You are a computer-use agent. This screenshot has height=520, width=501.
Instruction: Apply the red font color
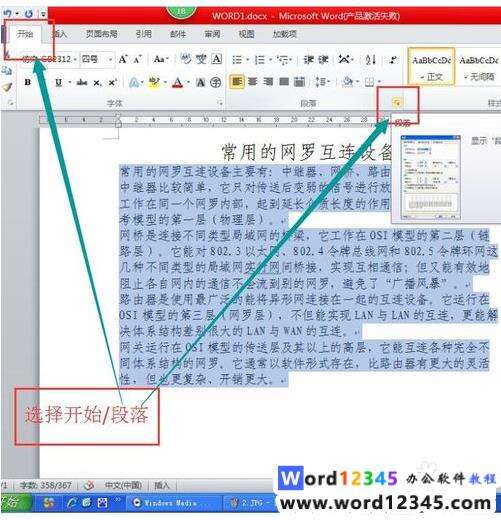pos(178,82)
